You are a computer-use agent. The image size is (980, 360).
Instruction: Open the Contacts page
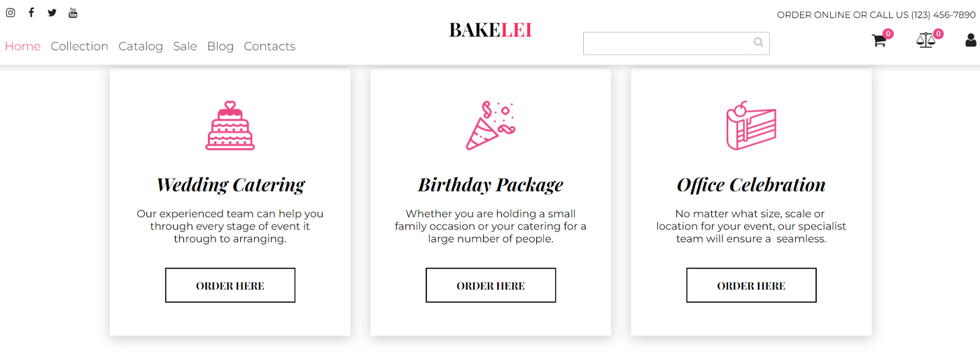[269, 46]
